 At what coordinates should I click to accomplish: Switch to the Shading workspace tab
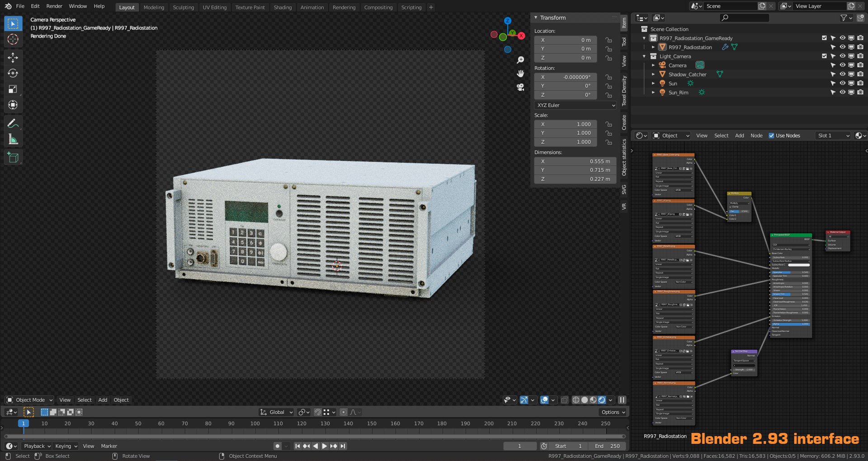(x=283, y=7)
